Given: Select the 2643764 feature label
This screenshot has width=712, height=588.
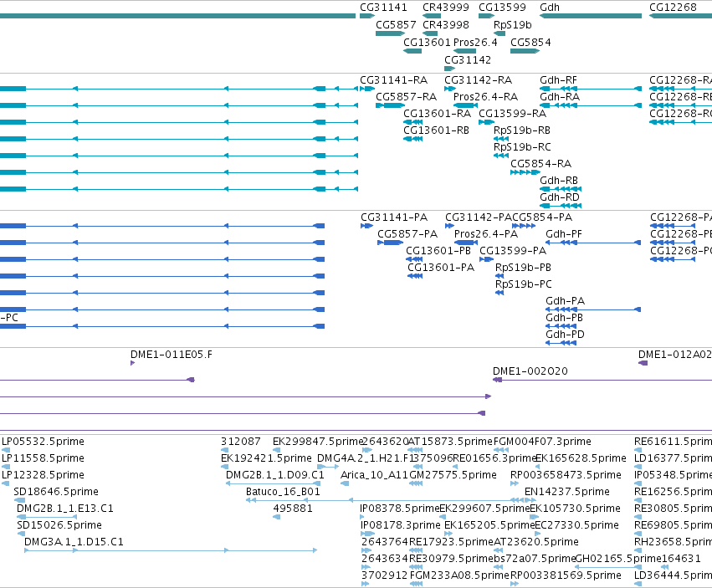Looking at the screenshot, I should point(385,542).
